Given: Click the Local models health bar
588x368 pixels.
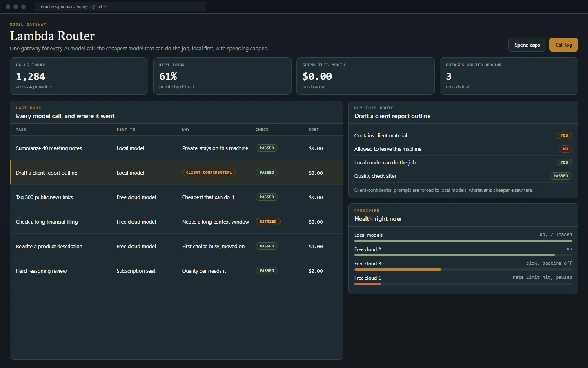Looking at the screenshot, I should coord(463,241).
